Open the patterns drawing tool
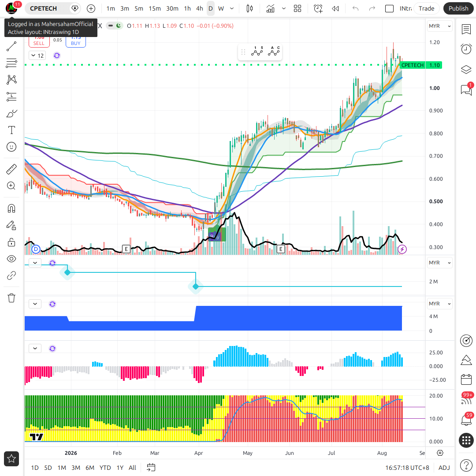Screen dimensions: 476x476 click(11, 80)
